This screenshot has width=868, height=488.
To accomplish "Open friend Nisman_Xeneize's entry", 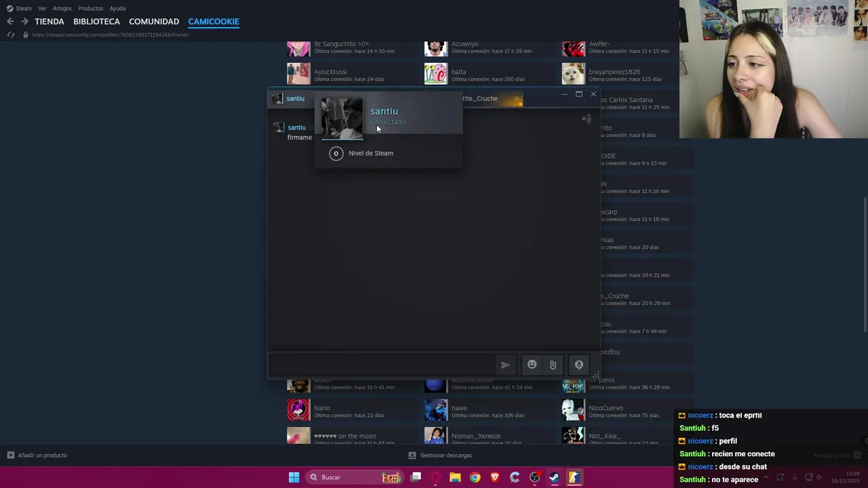I will pos(490,436).
